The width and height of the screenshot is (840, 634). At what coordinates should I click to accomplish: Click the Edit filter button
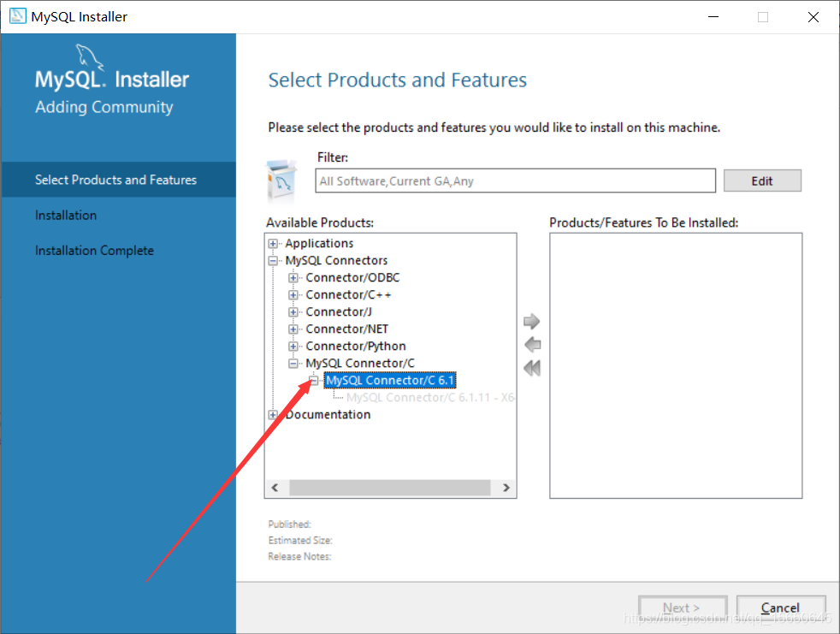[x=762, y=181]
